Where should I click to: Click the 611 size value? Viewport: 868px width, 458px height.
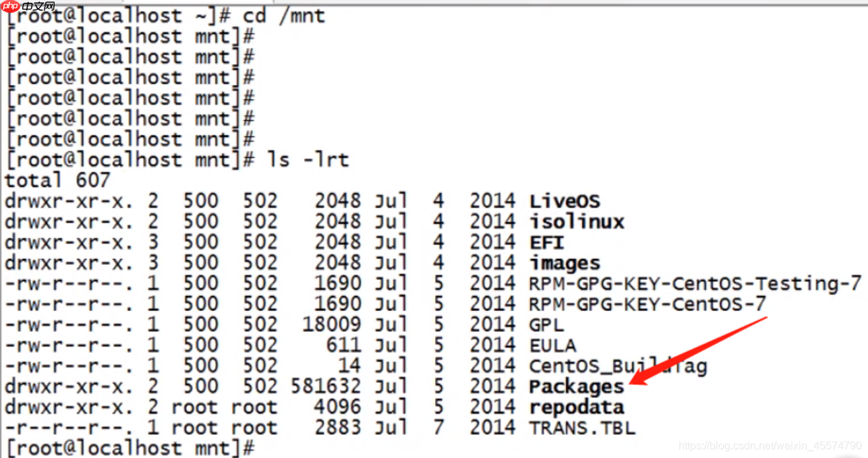(x=344, y=345)
